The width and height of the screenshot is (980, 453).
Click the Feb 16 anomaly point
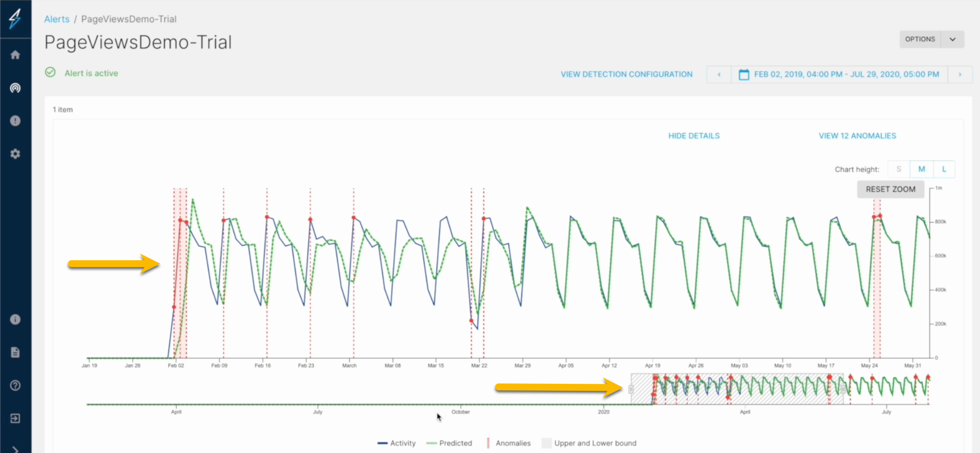[267, 217]
